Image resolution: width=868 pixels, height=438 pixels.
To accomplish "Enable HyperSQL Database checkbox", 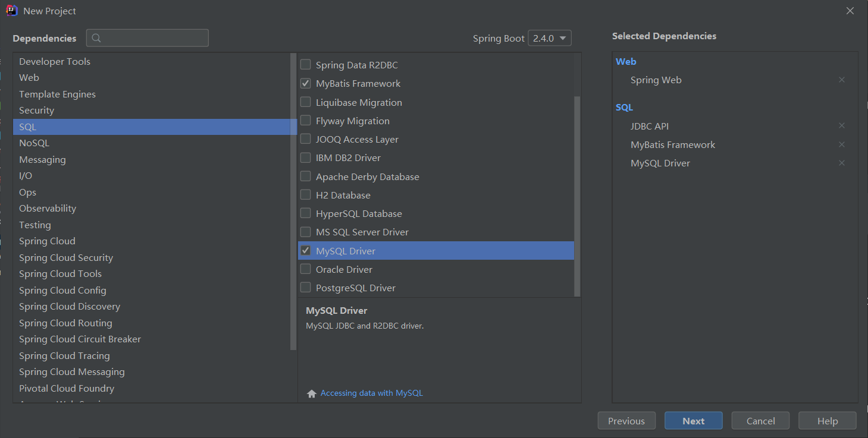I will (x=305, y=213).
